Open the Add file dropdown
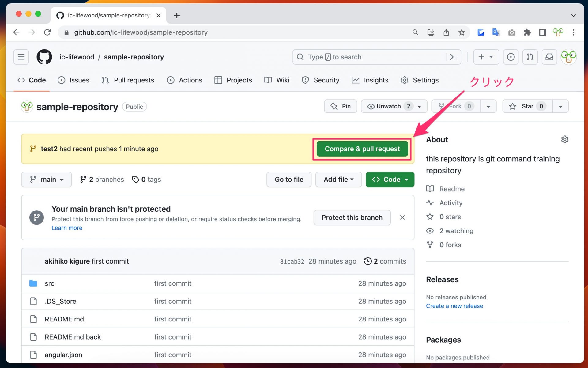 338,180
